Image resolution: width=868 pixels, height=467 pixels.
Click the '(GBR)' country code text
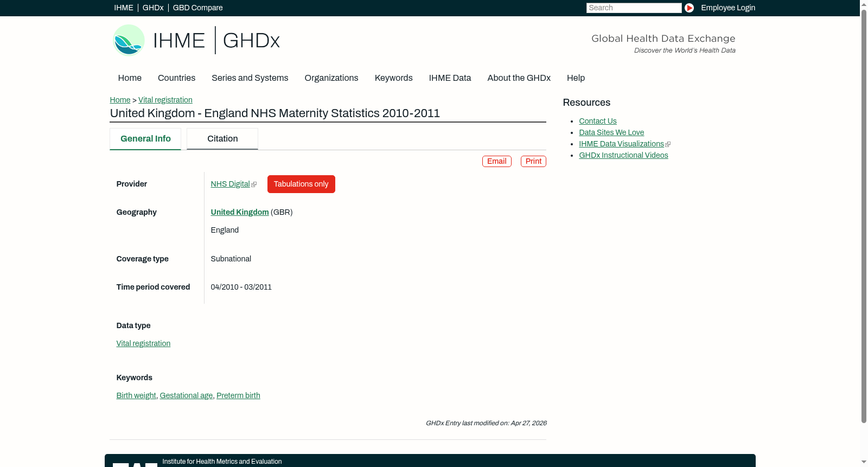(282, 212)
